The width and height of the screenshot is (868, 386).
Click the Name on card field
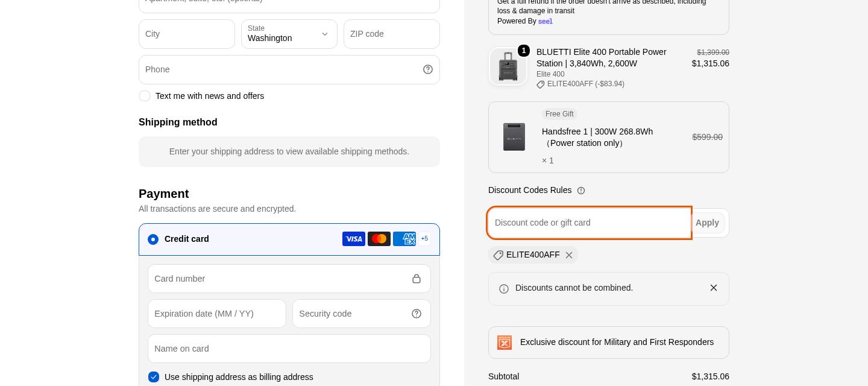point(289,349)
